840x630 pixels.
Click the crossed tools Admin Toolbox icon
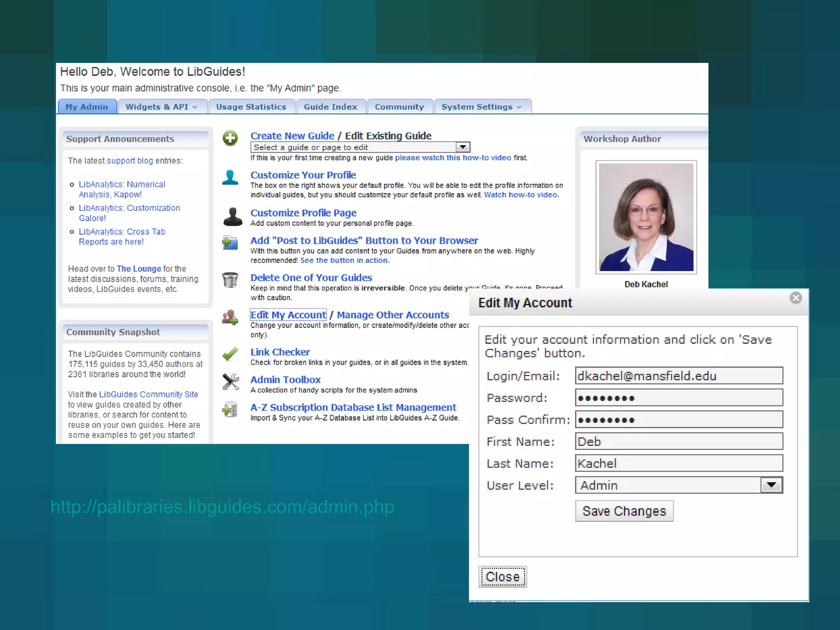231,382
